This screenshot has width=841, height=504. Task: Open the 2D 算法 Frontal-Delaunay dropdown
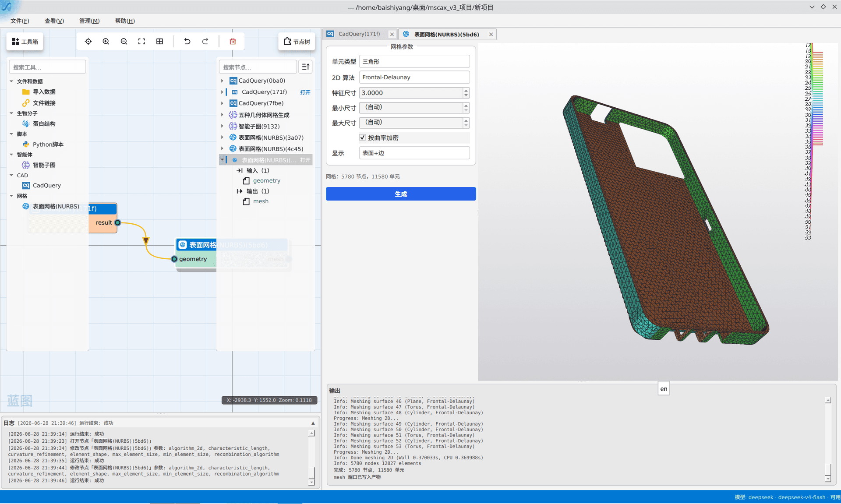pyautogui.click(x=414, y=77)
